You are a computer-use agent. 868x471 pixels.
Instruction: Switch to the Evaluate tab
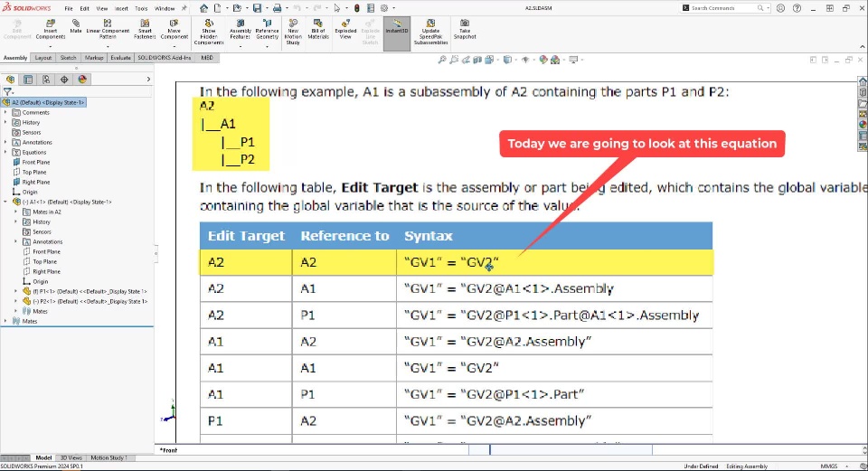(x=120, y=58)
